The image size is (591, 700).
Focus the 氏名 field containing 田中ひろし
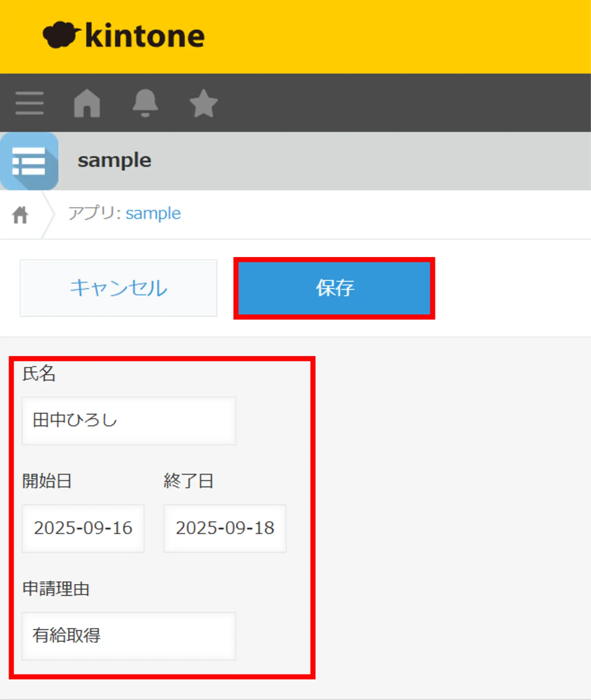(x=129, y=421)
